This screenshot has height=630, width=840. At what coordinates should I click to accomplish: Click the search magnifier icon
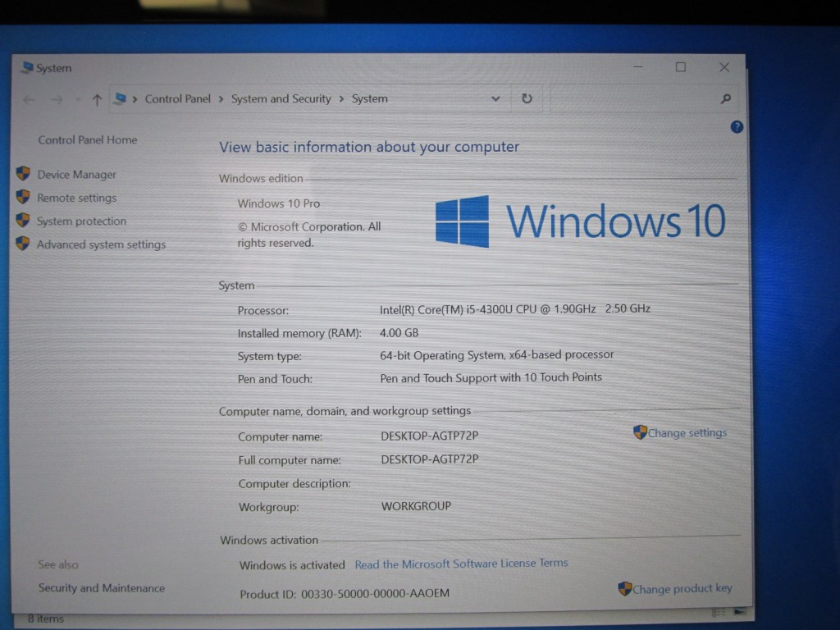pos(726,98)
